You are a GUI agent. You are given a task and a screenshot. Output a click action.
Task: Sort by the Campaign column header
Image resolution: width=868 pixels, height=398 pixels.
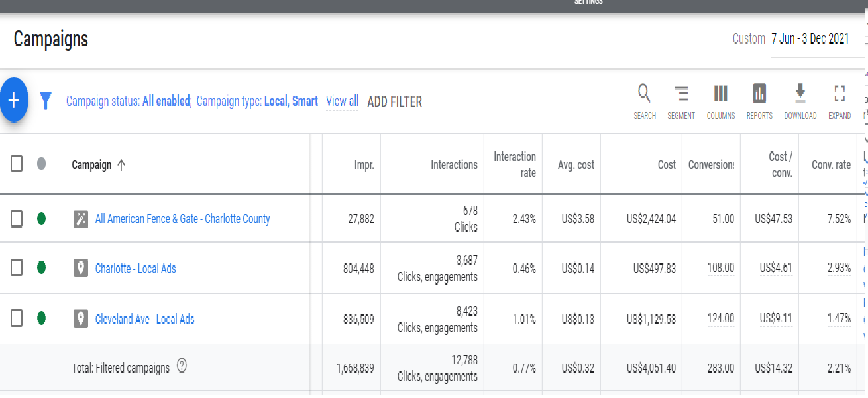tap(92, 165)
